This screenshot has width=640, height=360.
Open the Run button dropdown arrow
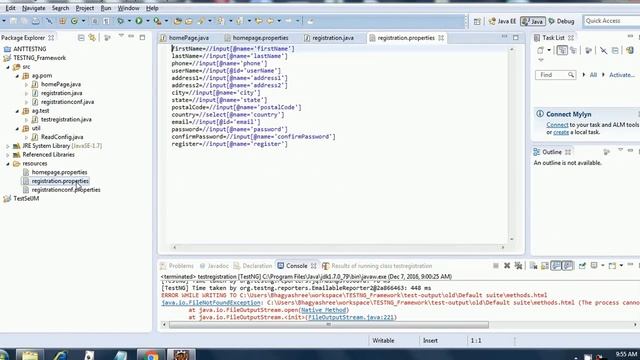coord(147,21)
